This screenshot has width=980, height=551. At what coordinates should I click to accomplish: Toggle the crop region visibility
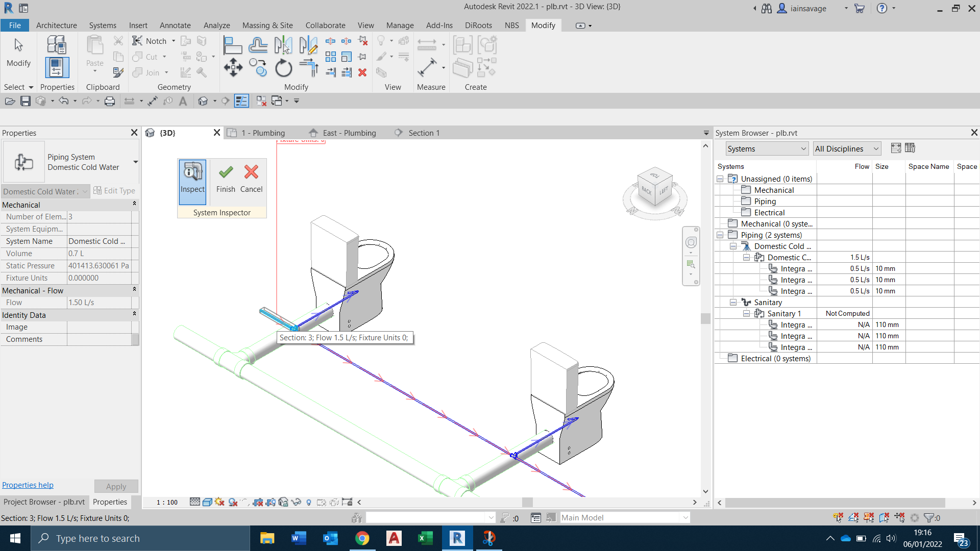coord(271,503)
